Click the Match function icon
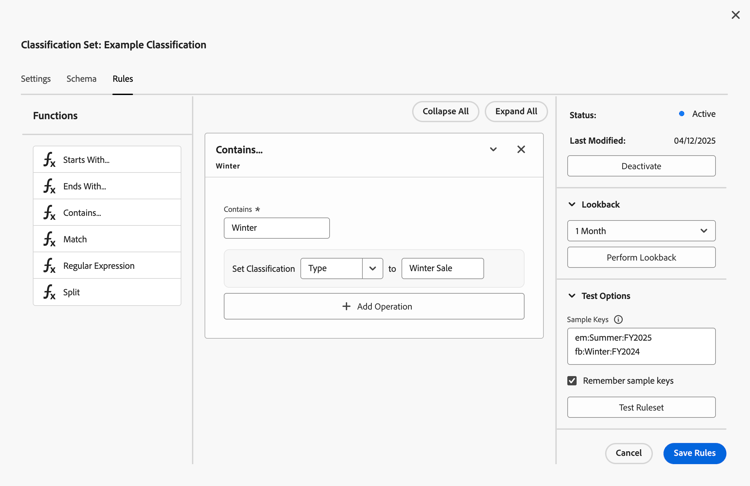This screenshot has height=486, width=750. 49,239
